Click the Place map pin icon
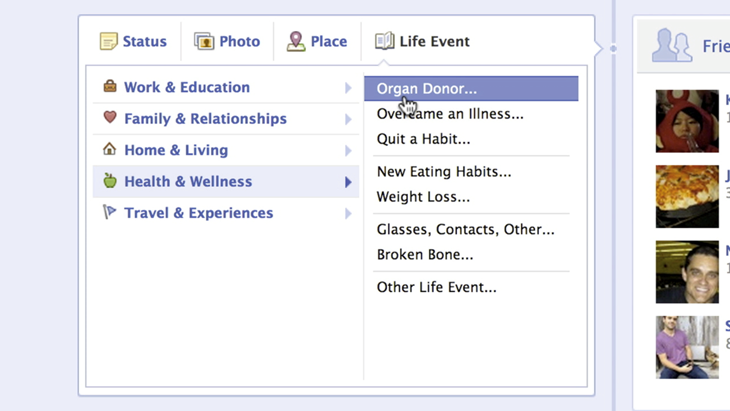730x411 pixels. click(296, 42)
